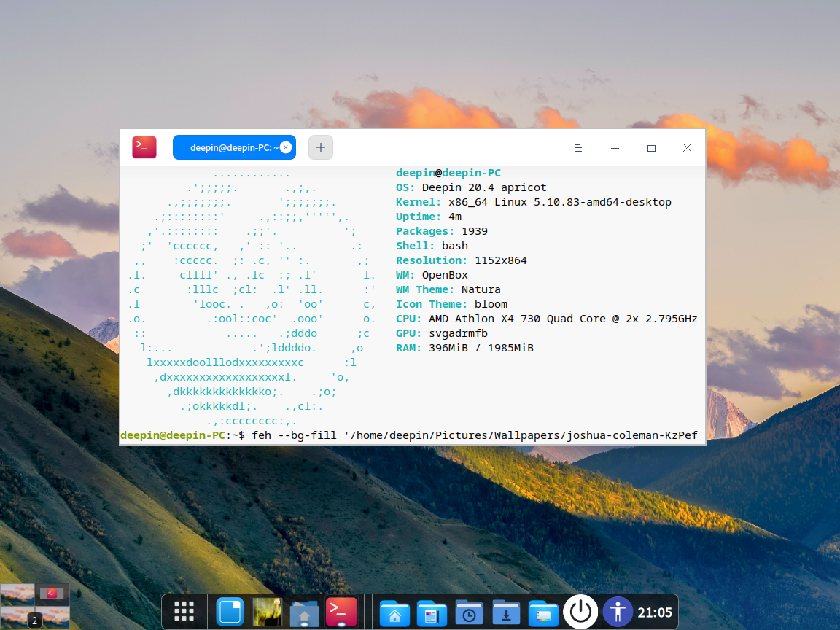Image resolution: width=840 pixels, height=630 pixels.
Task: Click the red terminal icon in dock
Action: click(342, 612)
